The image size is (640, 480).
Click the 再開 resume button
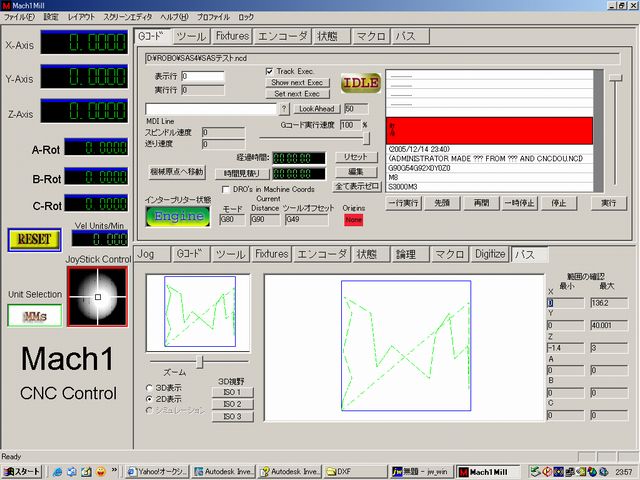pyautogui.click(x=481, y=203)
